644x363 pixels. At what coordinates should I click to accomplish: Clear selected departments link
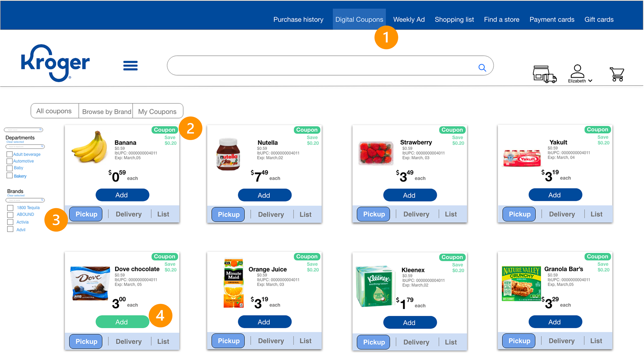(x=15, y=142)
